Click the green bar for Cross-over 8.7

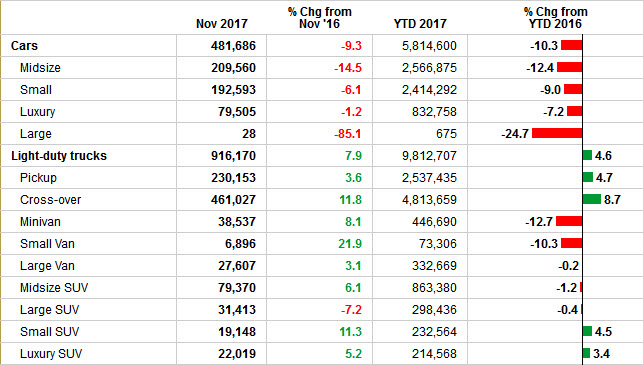(592, 199)
